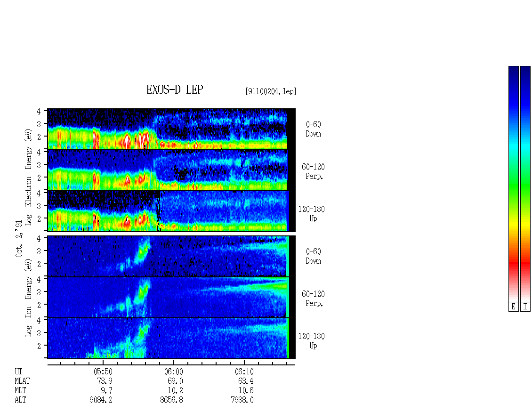Click the Log Electron Energy (eV) axis label

pyautogui.click(x=29, y=177)
